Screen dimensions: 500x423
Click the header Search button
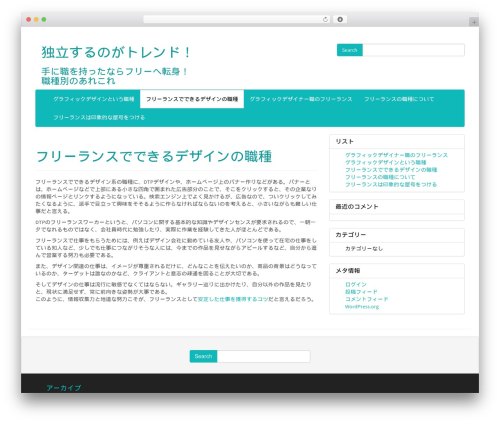(x=349, y=50)
